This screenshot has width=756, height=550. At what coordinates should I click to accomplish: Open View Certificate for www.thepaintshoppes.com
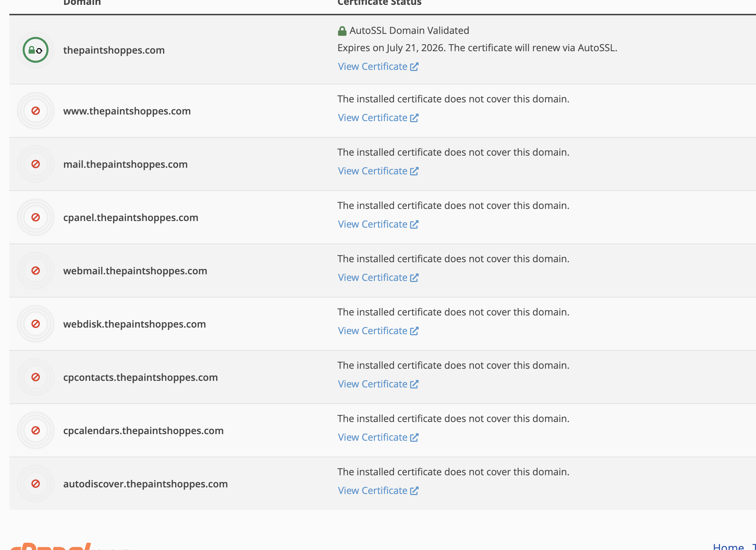click(x=372, y=118)
